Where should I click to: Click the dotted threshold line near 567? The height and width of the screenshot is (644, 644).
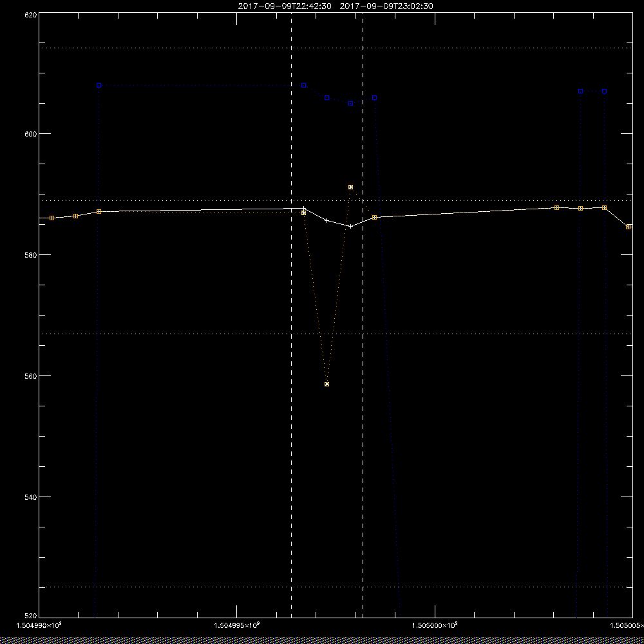point(336,334)
